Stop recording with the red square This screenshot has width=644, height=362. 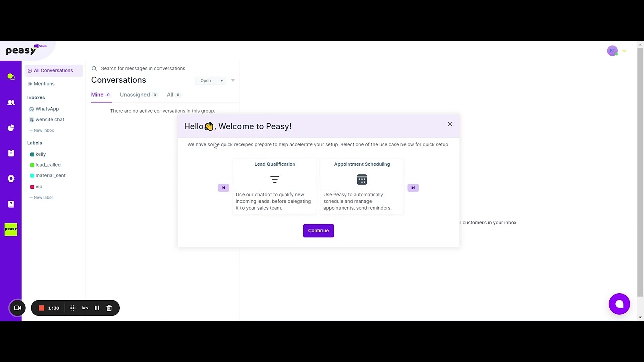42,308
